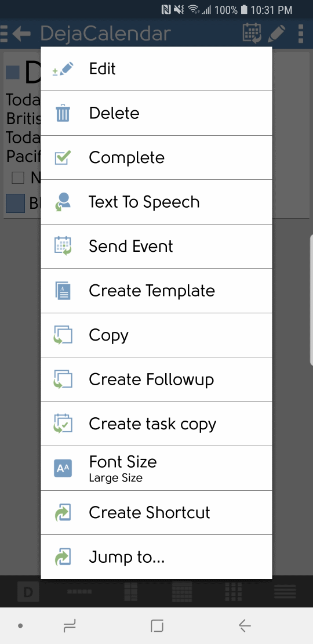Tap the Jump to arrow icon

(x=63, y=556)
